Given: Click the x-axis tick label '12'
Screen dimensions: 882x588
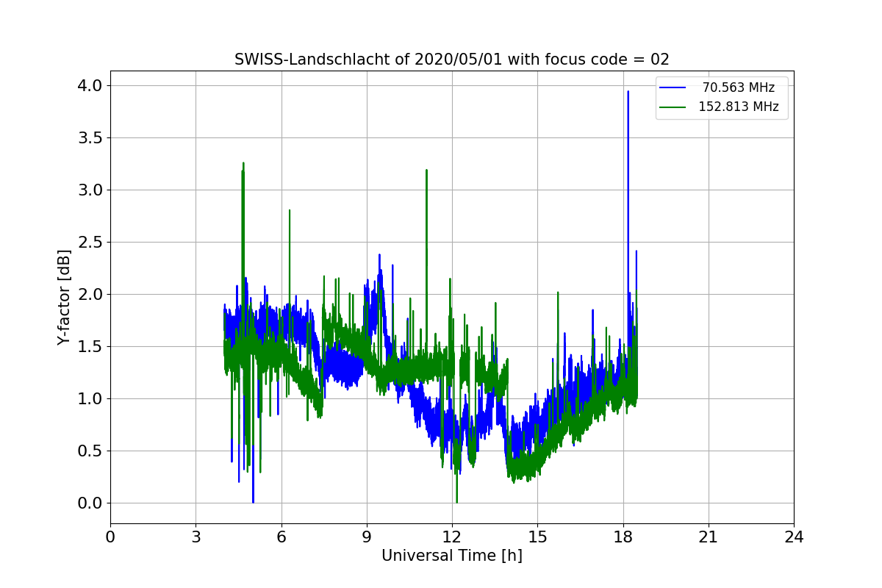Looking at the screenshot, I should (452, 537).
